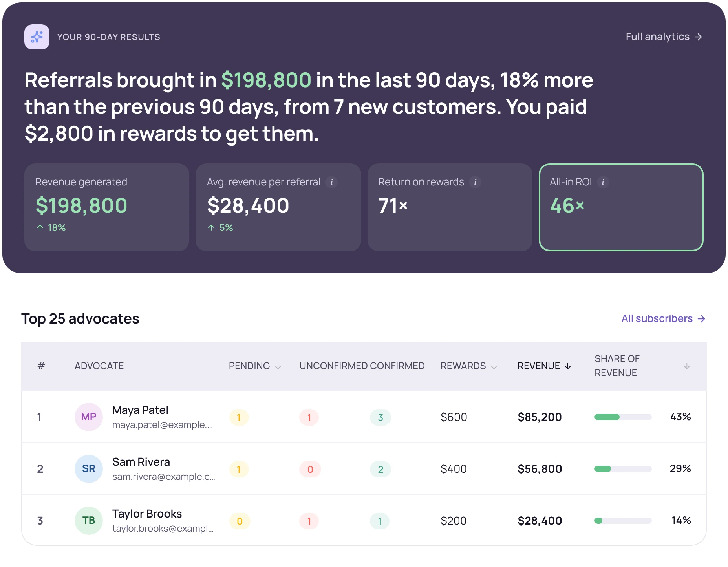
Task: Sort by Revenue column arrow
Action: [568, 366]
